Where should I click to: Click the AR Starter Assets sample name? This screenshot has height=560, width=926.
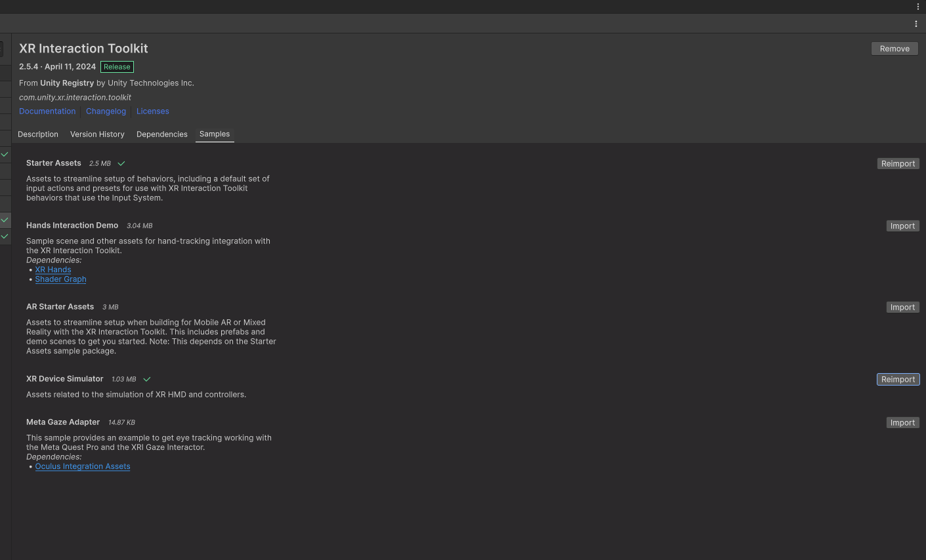[60, 307]
